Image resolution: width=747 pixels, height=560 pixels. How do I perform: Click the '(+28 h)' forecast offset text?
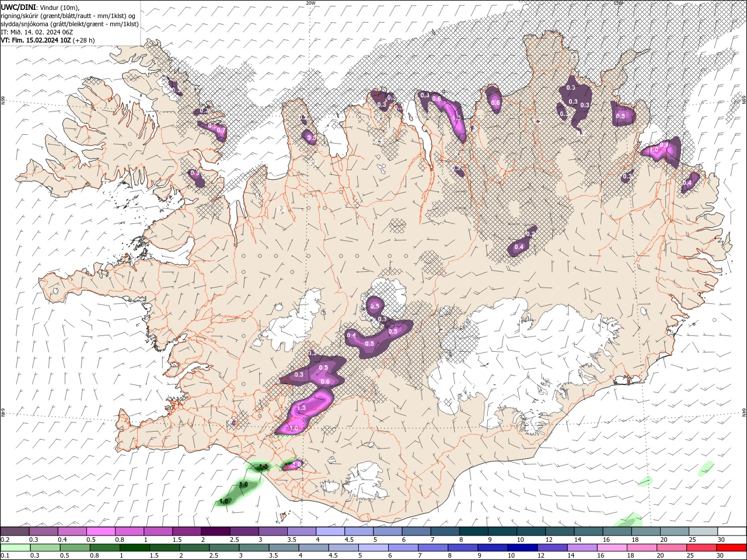click(84, 40)
